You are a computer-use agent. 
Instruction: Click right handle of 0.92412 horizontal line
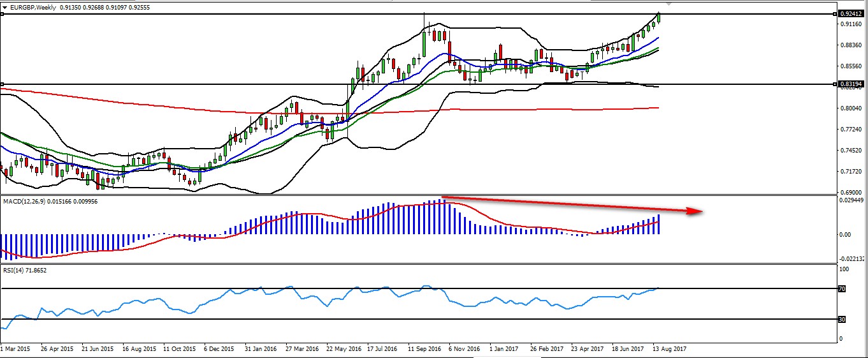point(835,14)
